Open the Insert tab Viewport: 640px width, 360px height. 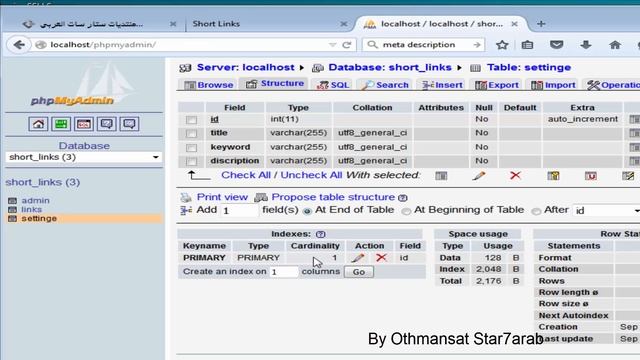442,85
